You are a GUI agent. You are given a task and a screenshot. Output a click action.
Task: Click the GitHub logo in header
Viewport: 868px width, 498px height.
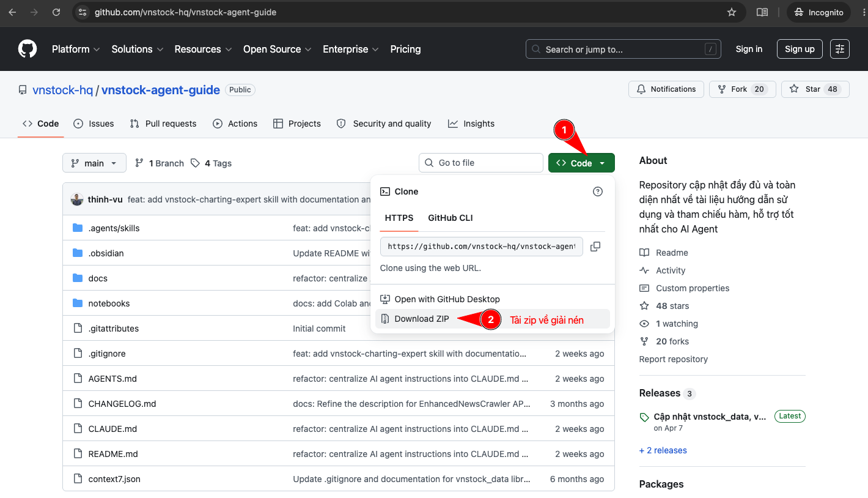(x=28, y=49)
